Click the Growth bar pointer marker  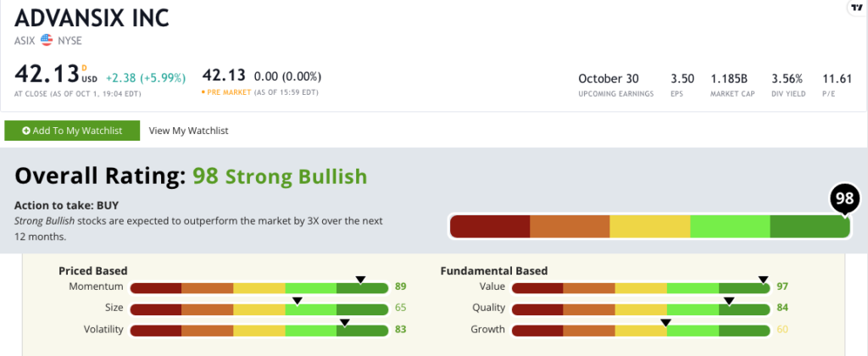665,322
